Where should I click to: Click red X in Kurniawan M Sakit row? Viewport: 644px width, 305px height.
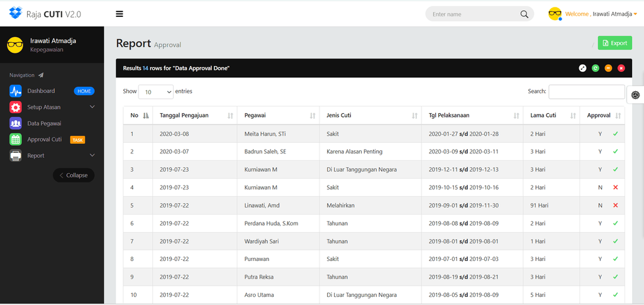(x=615, y=187)
